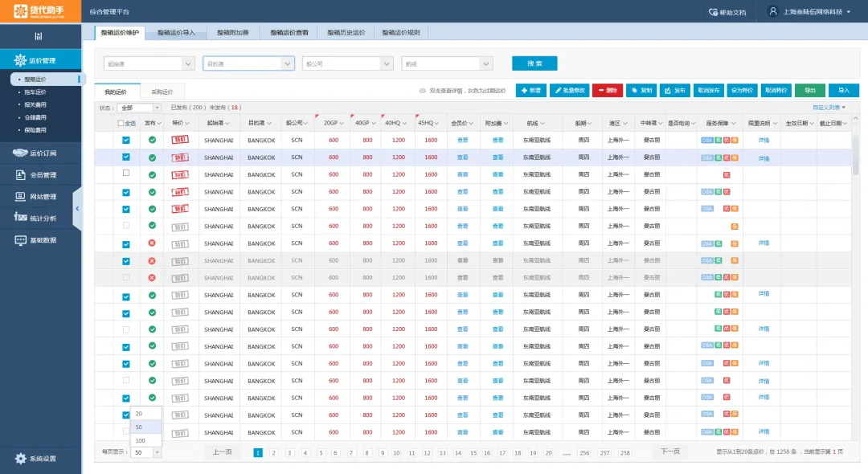Viewport: 868px width, 474px height.
Task: Click eye icon beside 双击查看详情 hint
Action: [423, 91]
